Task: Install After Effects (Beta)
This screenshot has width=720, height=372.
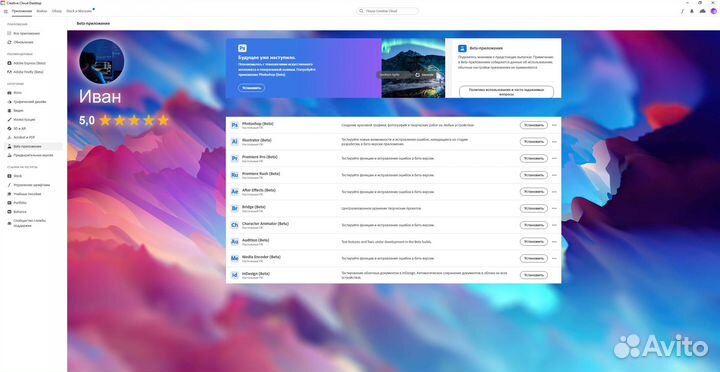Action: pyautogui.click(x=534, y=192)
